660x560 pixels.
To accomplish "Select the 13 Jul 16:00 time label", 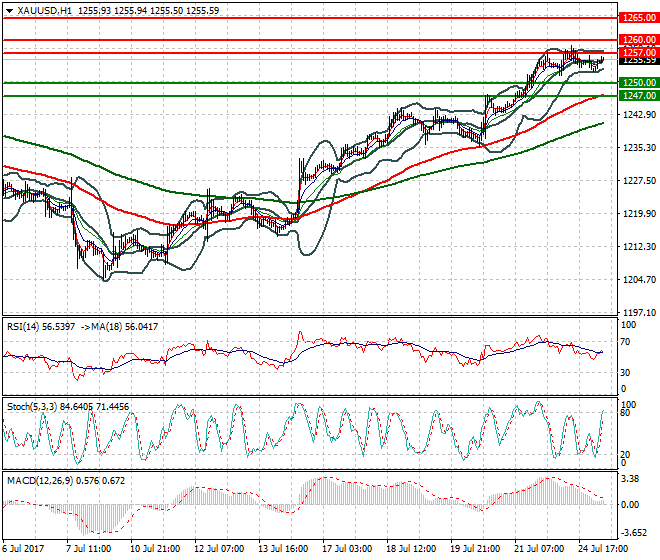I will (283, 549).
